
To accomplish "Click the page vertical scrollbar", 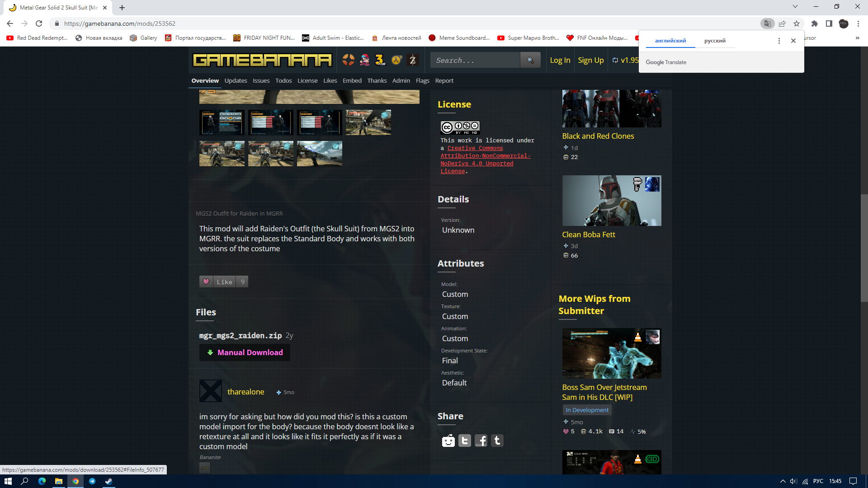I will 864,248.
